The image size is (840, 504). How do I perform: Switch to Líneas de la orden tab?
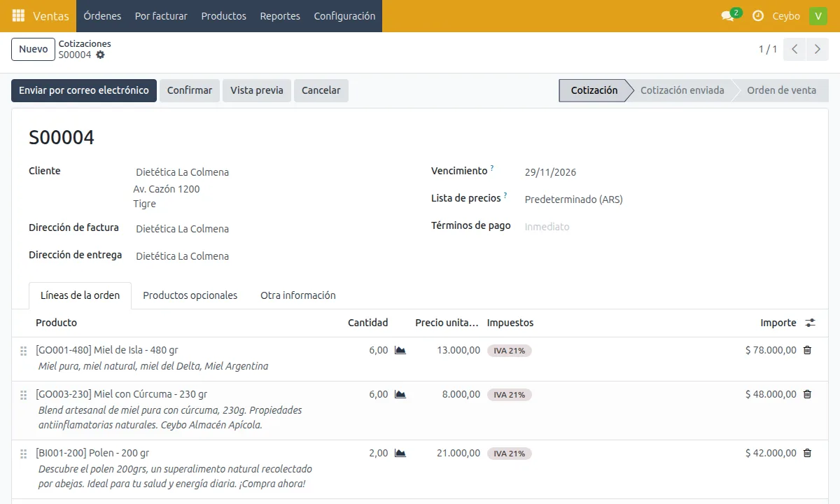(80, 295)
